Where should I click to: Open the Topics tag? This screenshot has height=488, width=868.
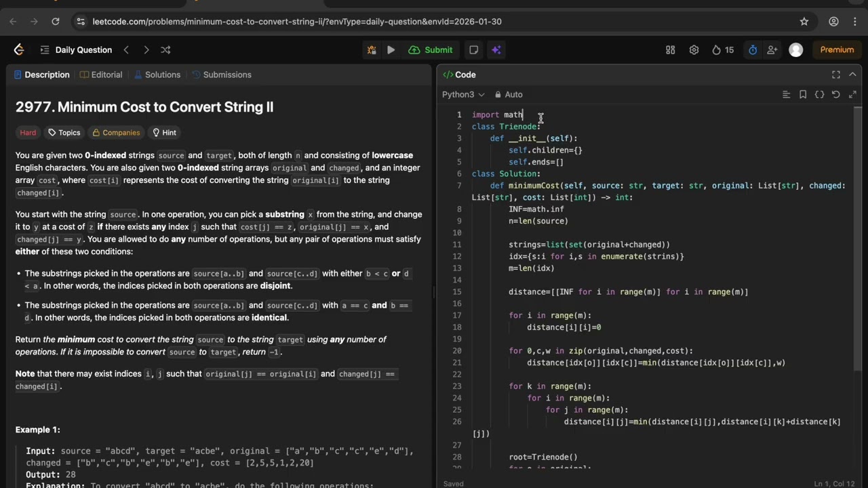click(64, 133)
